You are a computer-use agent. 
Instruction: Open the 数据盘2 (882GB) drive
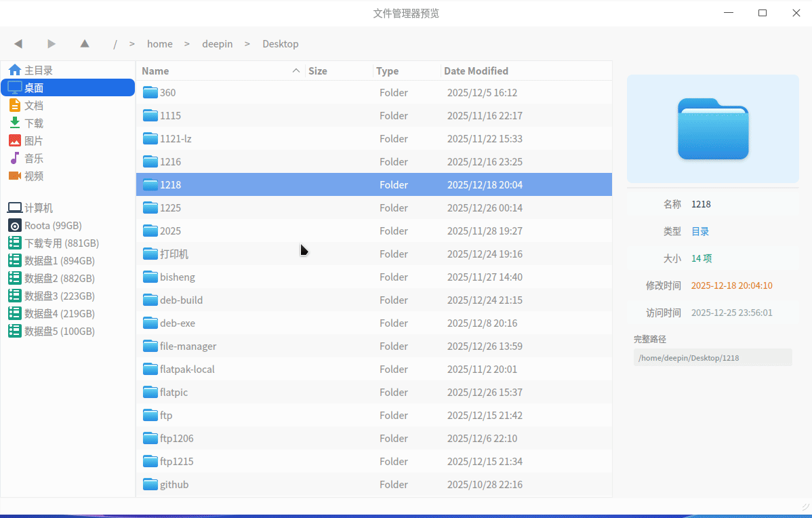point(68,279)
